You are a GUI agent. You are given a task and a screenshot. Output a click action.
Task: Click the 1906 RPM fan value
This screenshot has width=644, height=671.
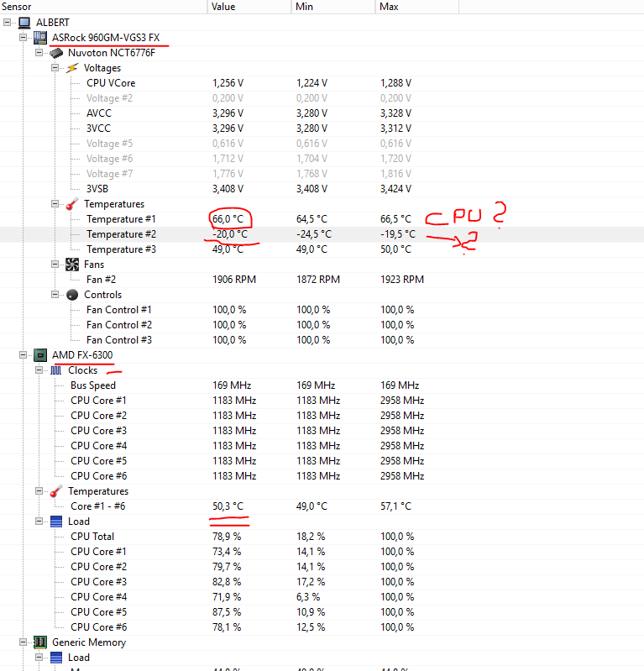click(234, 280)
